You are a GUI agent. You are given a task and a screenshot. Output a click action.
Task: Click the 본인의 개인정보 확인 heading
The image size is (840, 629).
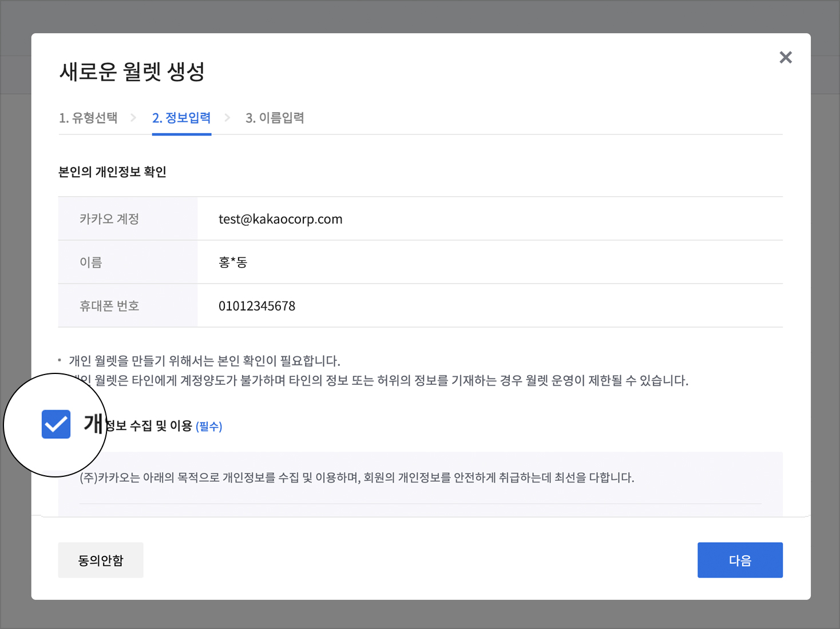112,172
